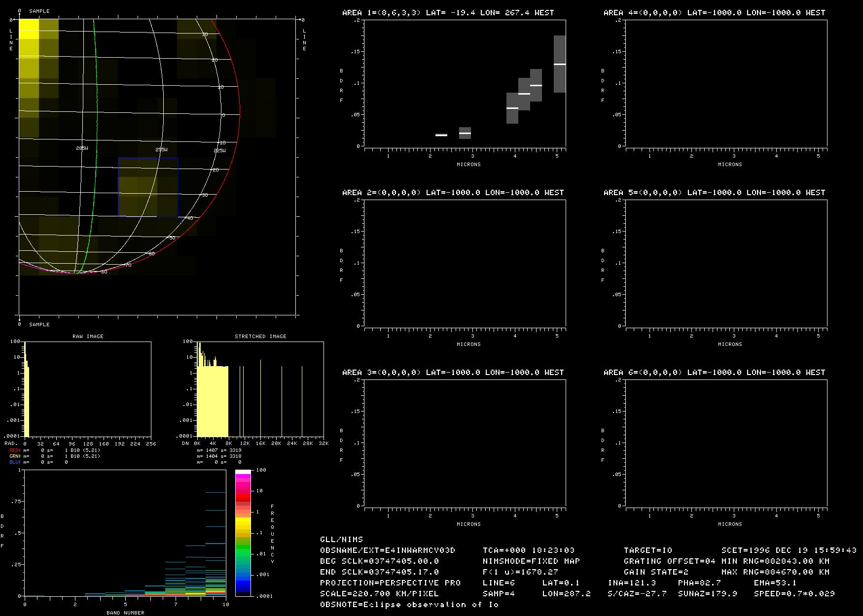The height and width of the screenshot is (616, 863).
Task: Select the AREA 4 plot title text
Action: 714,13
